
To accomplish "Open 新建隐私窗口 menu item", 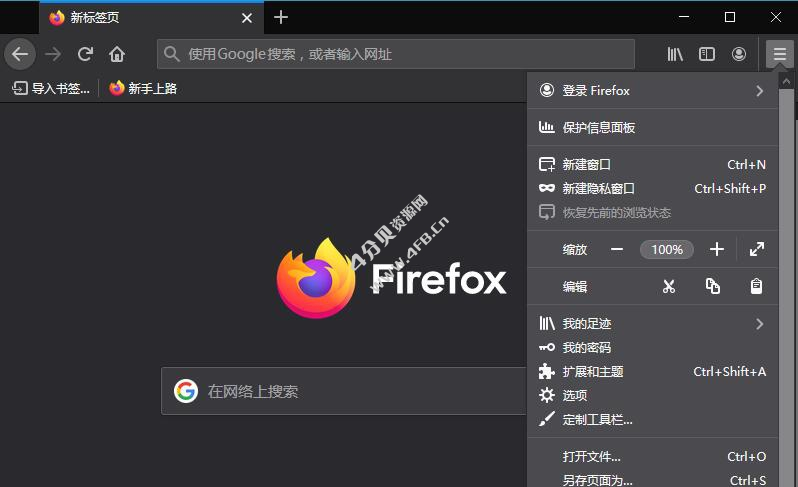I will point(599,188).
